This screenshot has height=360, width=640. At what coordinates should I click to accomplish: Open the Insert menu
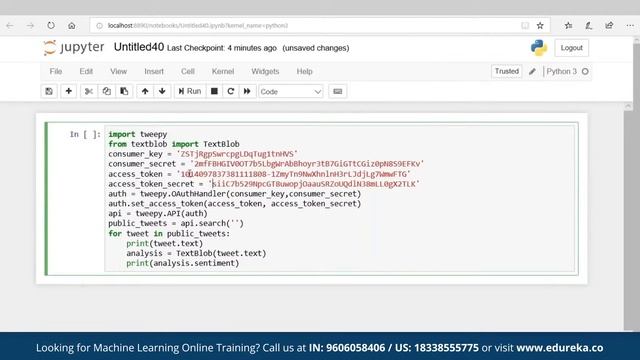pyautogui.click(x=154, y=71)
